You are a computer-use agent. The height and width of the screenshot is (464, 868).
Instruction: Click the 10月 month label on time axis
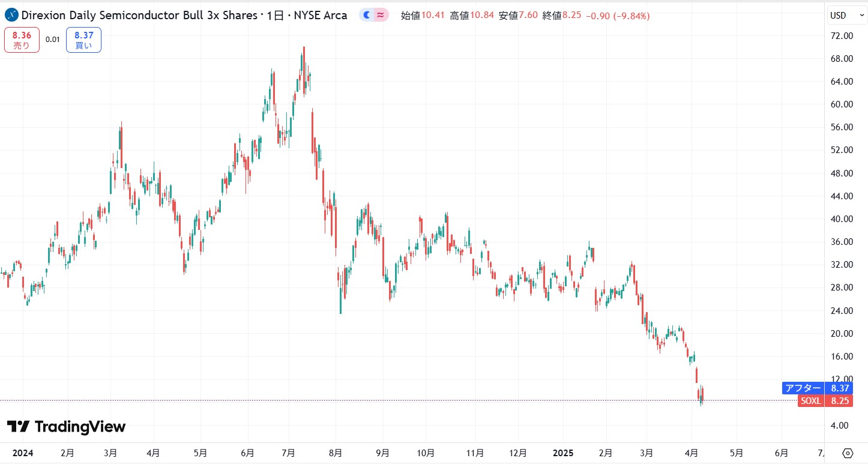tap(426, 453)
